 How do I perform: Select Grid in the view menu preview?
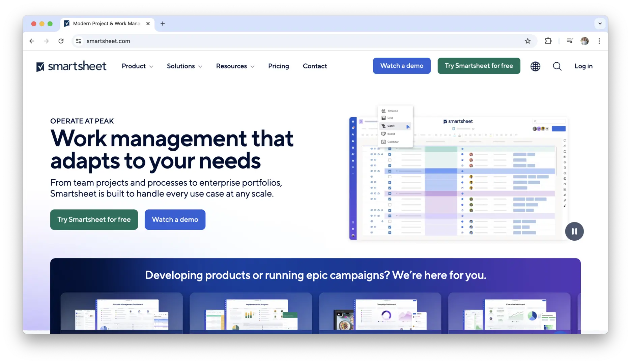tap(395, 118)
